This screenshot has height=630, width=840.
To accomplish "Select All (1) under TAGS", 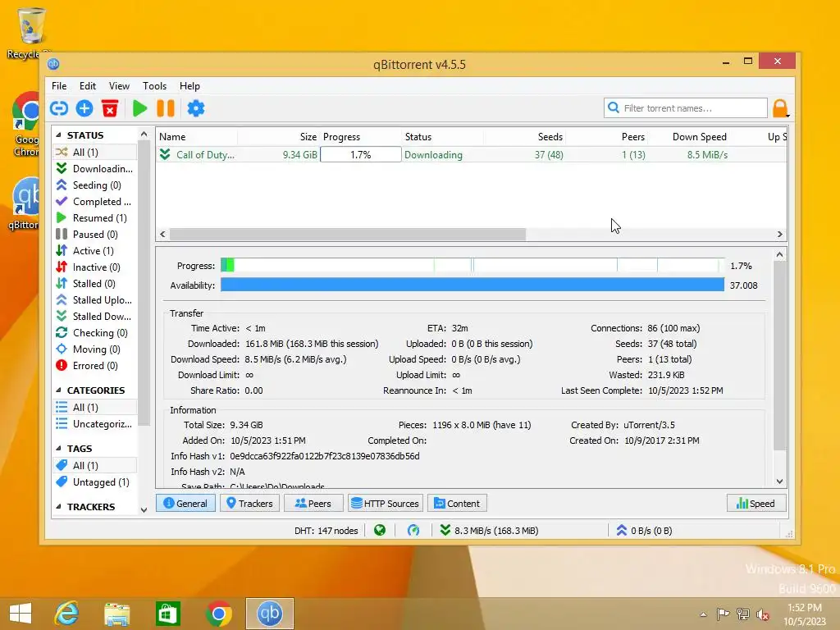I will [x=95, y=466].
